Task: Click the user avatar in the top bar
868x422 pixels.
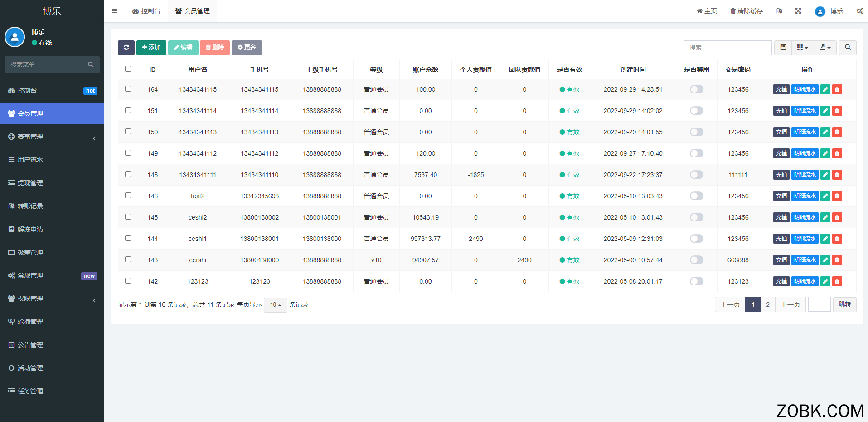Action: [820, 11]
